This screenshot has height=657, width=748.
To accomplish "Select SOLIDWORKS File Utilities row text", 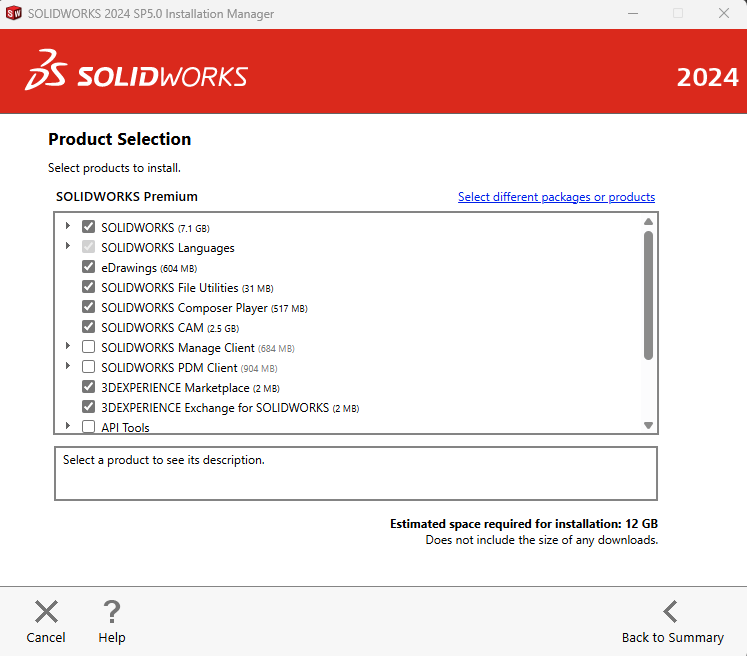I will click(187, 288).
